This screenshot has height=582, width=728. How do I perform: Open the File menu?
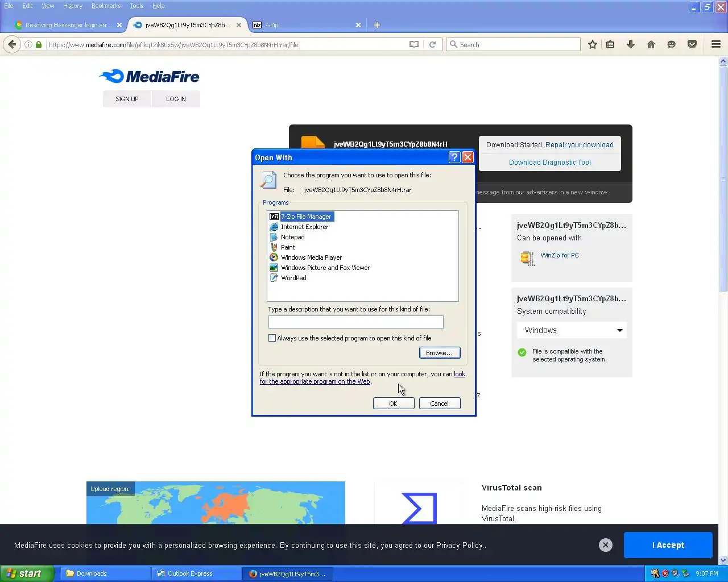[9, 6]
